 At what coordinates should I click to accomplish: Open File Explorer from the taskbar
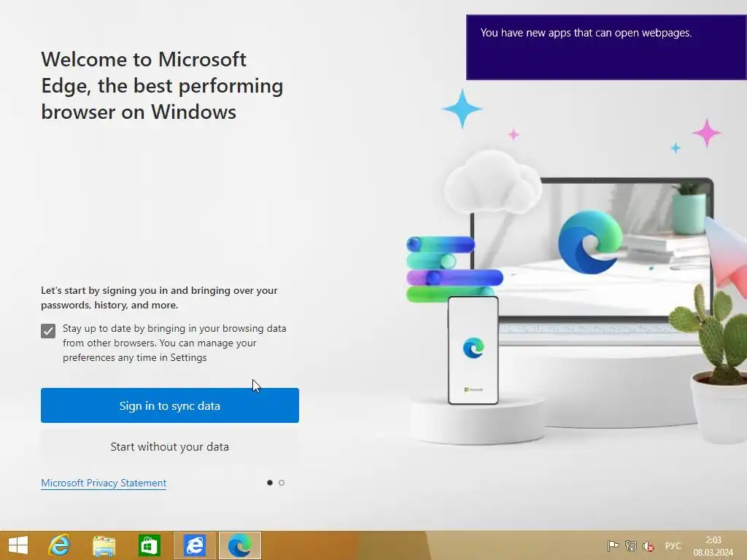[x=104, y=545]
